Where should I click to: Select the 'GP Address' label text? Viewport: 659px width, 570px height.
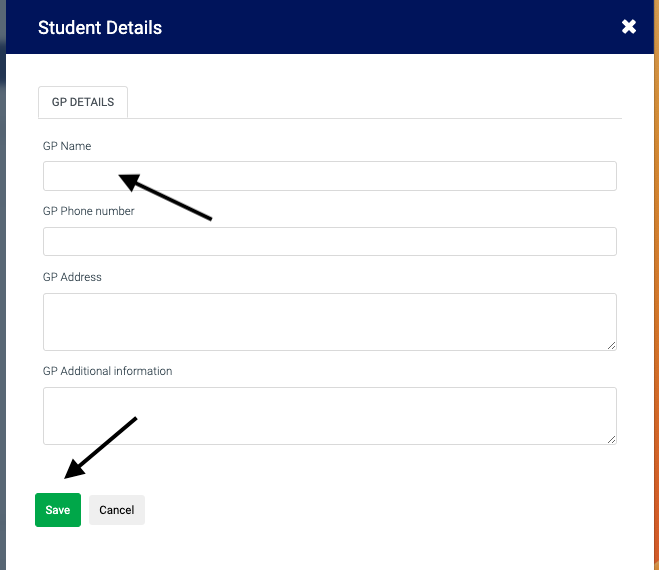[x=72, y=277]
